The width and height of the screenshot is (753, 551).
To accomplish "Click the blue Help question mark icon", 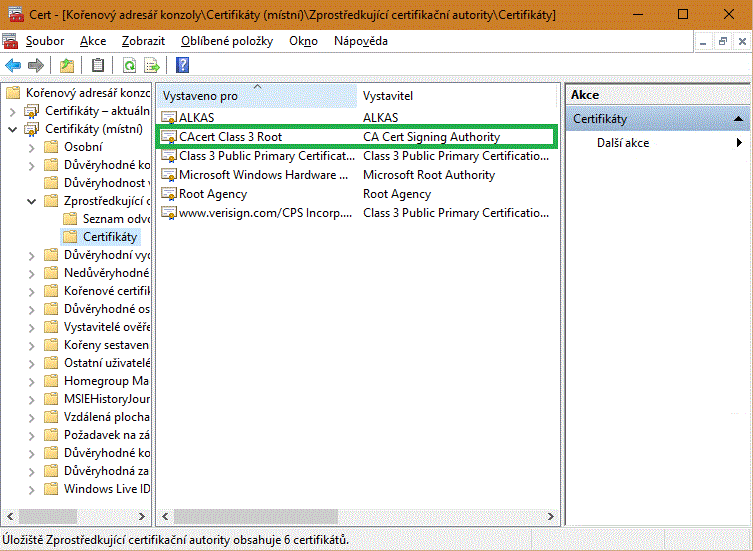I will coord(183,66).
